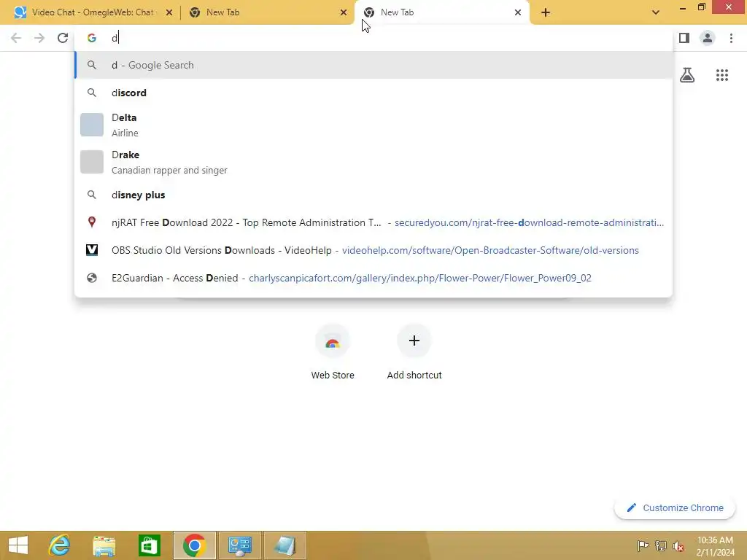The width and height of the screenshot is (747, 560).
Task: Open OBS Studio Old Versions suggestion
Action: point(373,250)
